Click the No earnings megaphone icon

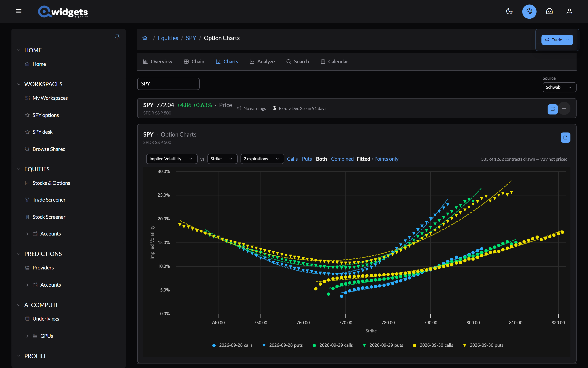coord(239,108)
